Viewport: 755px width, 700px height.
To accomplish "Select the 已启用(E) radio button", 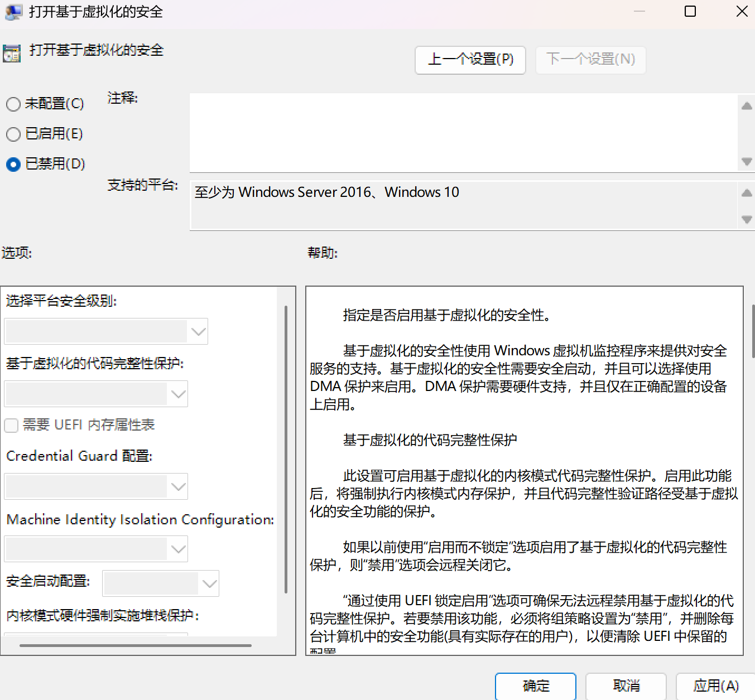I will tap(13, 134).
